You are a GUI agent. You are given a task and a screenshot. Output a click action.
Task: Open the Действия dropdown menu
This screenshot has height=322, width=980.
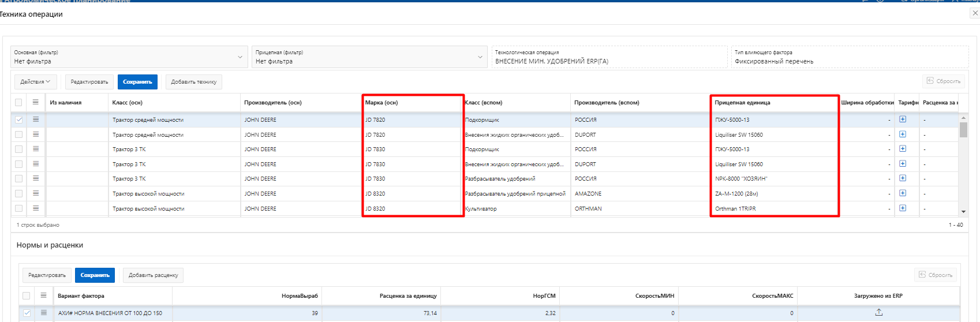35,82
